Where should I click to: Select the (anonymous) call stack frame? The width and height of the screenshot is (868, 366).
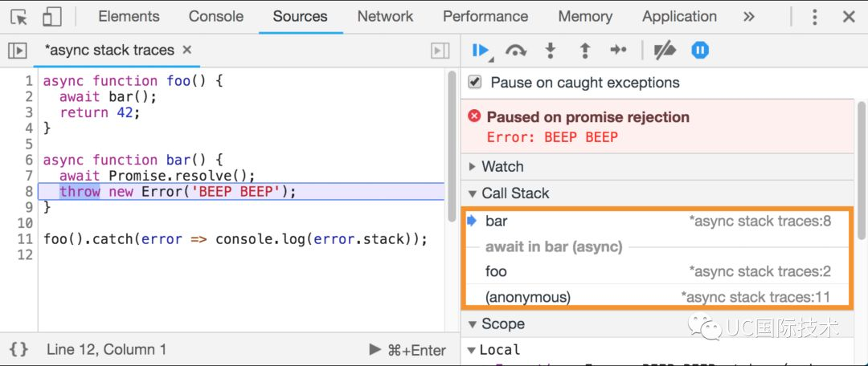point(657,297)
